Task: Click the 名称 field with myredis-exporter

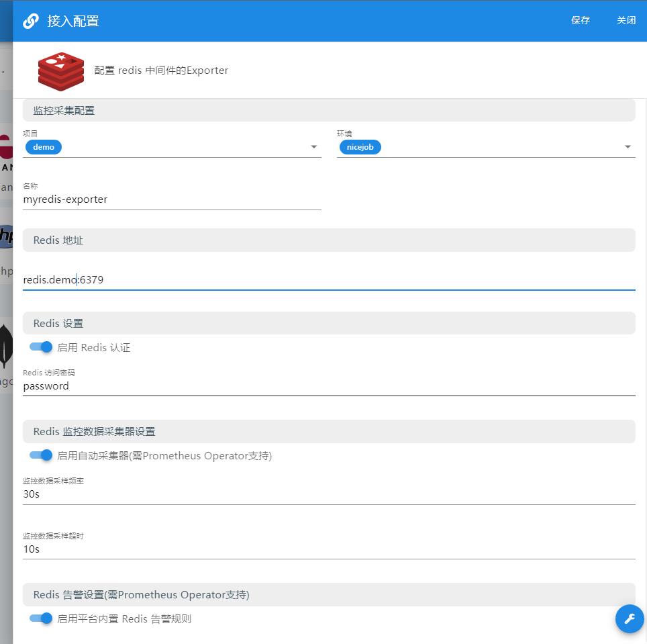Action: [172, 199]
